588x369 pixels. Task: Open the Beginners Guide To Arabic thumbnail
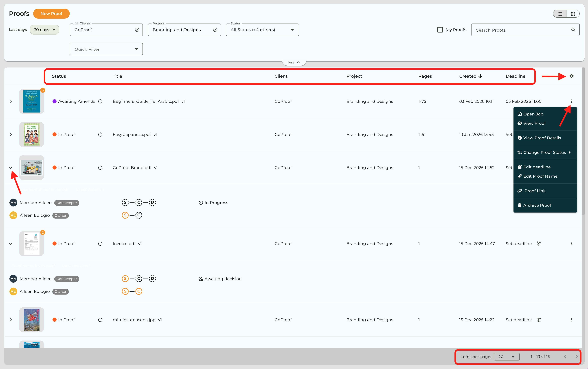pos(31,101)
